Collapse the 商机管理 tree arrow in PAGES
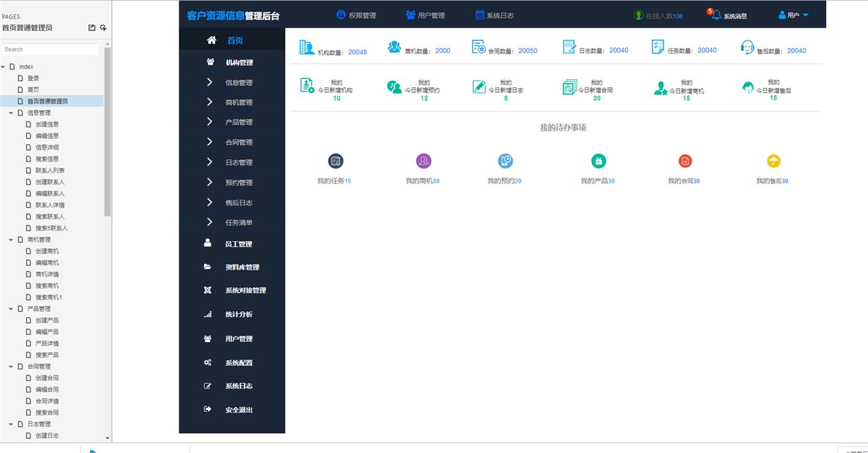This screenshot has height=453, width=868. click(x=11, y=240)
